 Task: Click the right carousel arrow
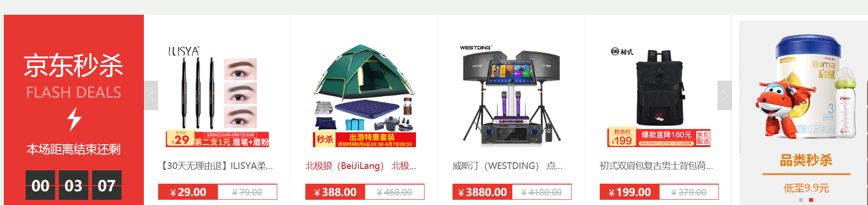(725, 95)
